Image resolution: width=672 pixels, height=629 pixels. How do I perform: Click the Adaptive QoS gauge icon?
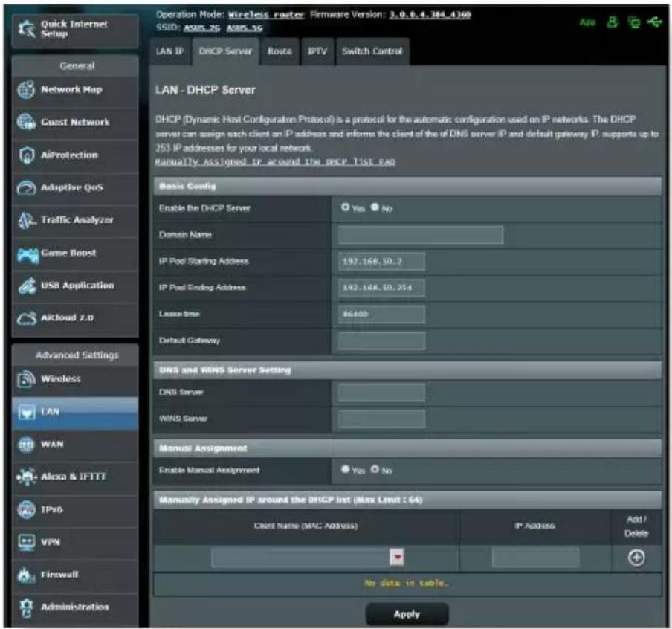[26, 187]
